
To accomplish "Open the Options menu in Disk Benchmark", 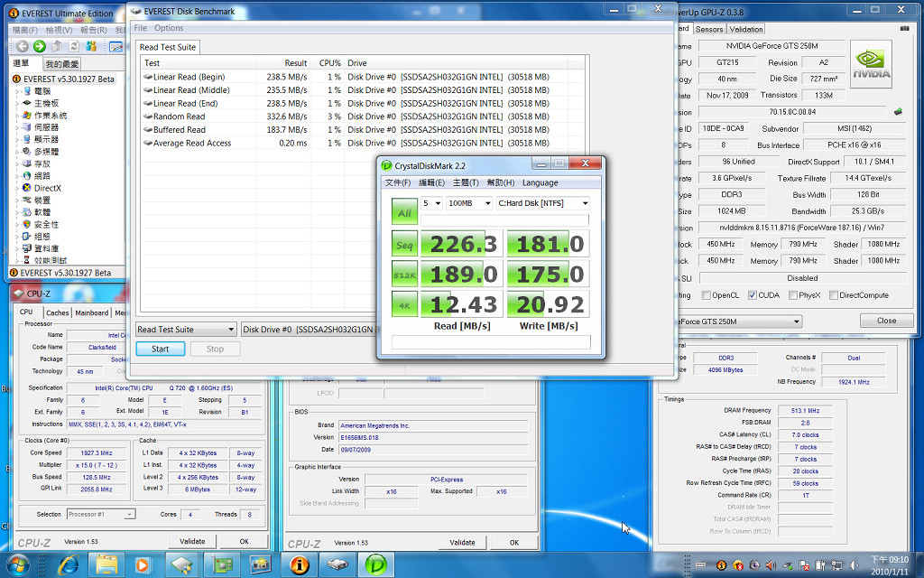I will [x=169, y=28].
